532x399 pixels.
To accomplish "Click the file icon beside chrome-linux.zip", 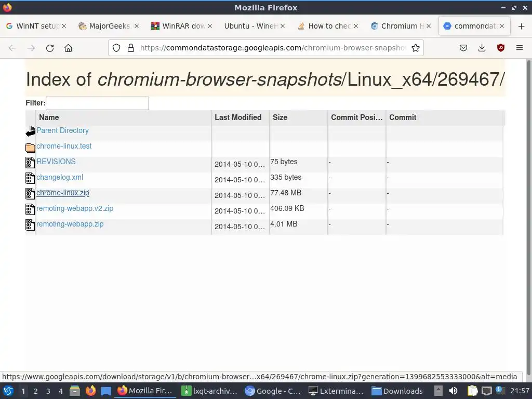I will 30,194.
